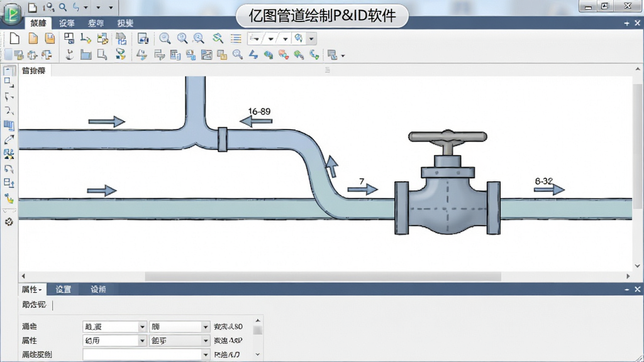Viewport: 644px width, 362px height.
Task: Click the blue book icon in left sidebar
Action: [9, 125]
